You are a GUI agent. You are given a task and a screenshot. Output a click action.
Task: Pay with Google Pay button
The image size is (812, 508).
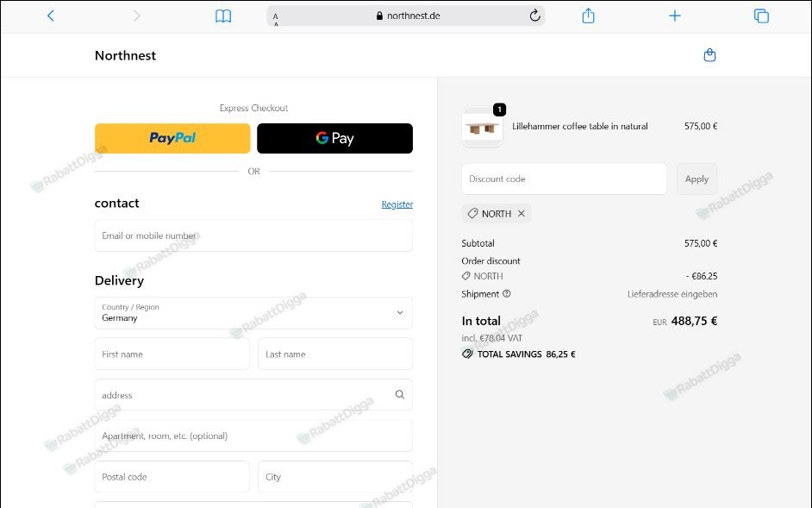pyautogui.click(x=335, y=138)
